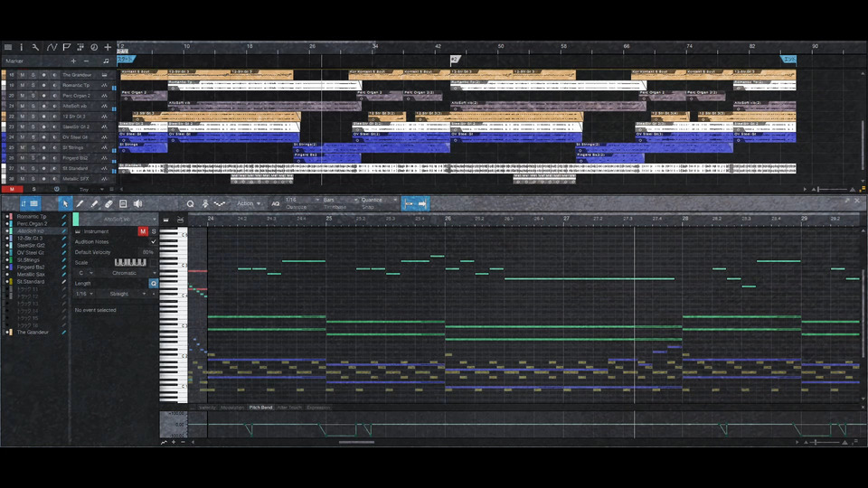The image size is (868, 488).
Task: Toggle the editor instrument Mute button
Action: click(x=143, y=231)
